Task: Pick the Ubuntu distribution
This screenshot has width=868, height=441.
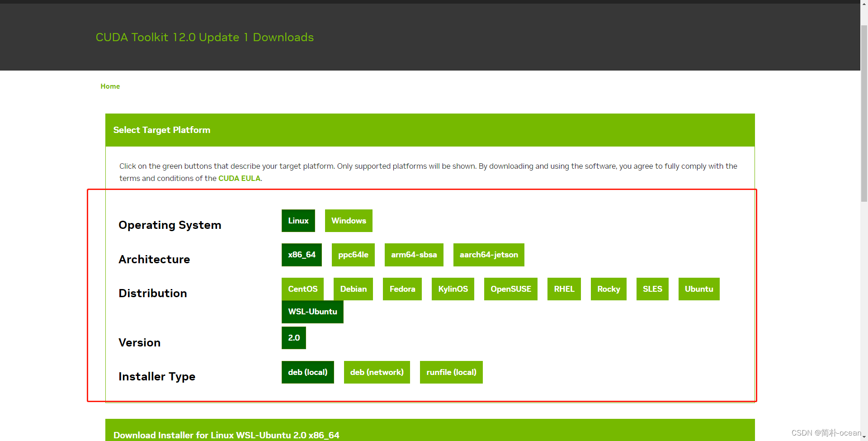Action: click(699, 289)
